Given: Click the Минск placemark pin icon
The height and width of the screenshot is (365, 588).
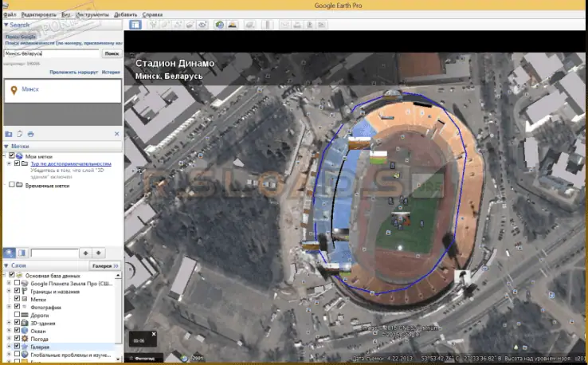Looking at the screenshot, I should click(14, 90).
